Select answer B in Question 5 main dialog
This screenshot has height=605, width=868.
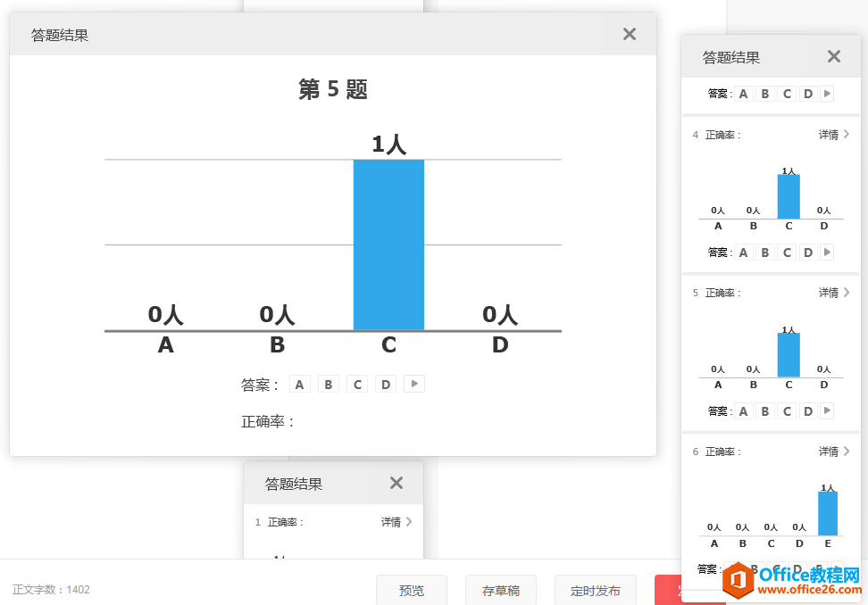tap(329, 384)
